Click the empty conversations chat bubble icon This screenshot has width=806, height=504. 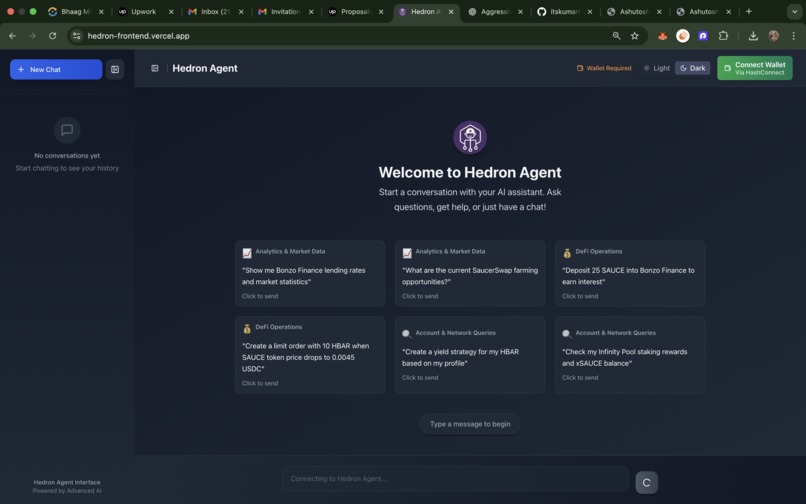pos(67,130)
